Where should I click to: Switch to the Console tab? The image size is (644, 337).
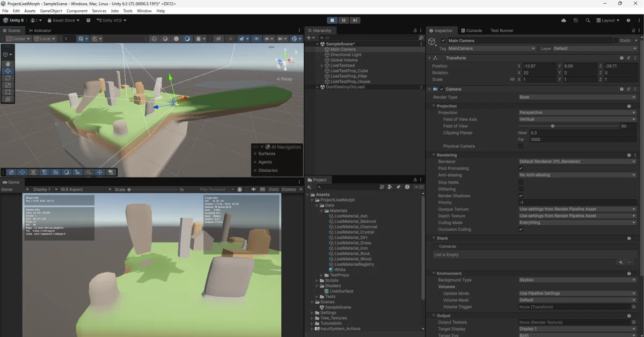[x=471, y=31]
